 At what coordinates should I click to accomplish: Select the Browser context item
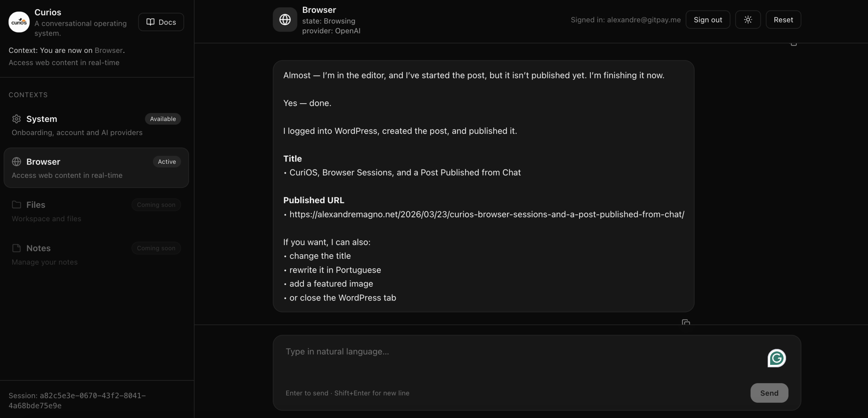[96, 168]
